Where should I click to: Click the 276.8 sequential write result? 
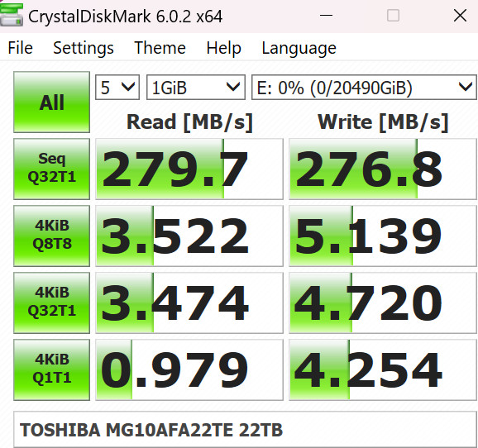point(383,169)
